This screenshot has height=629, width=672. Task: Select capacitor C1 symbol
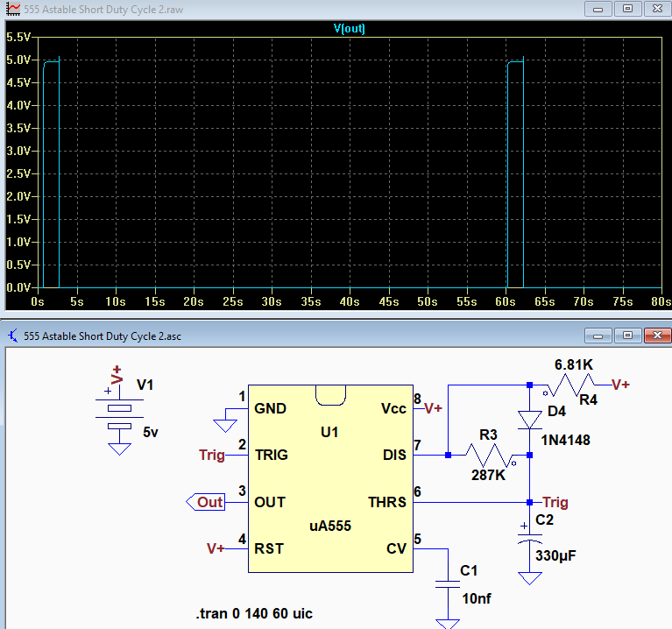tap(448, 584)
